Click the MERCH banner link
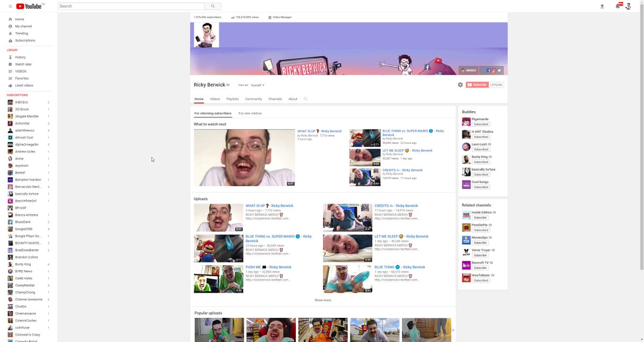 tap(469, 70)
